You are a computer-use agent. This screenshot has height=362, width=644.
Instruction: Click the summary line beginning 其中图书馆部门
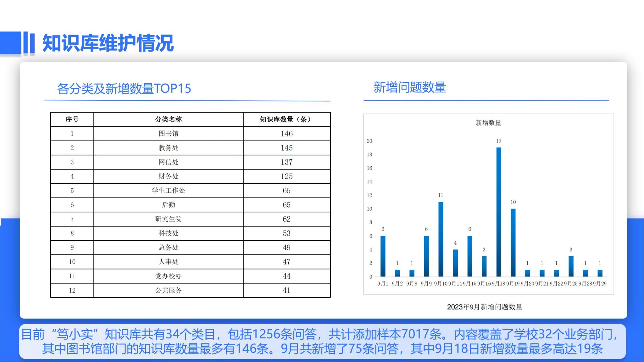coord(322,349)
